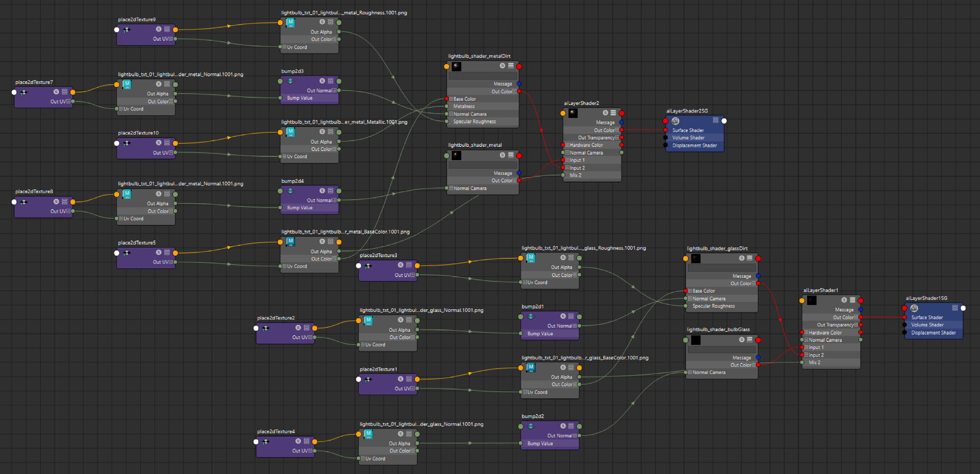
Task: Select Surface Shader row in aiLayerShader2SG
Action: click(x=688, y=130)
